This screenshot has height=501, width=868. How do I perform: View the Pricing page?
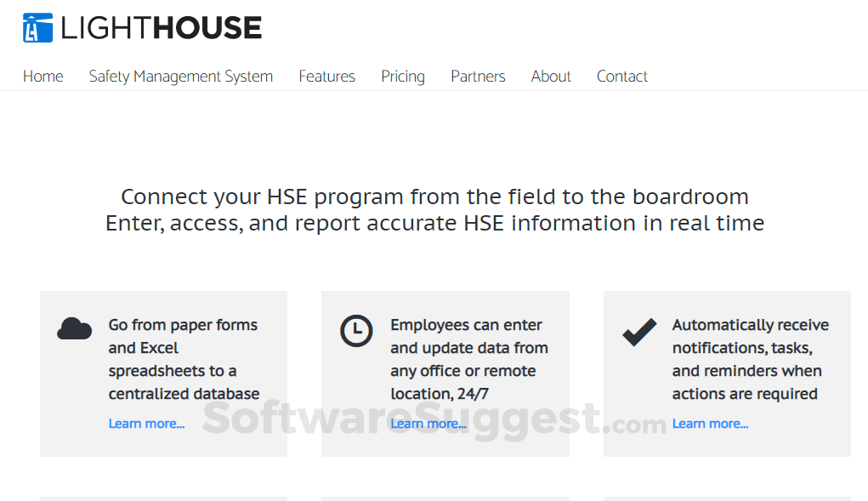tap(402, 77)
